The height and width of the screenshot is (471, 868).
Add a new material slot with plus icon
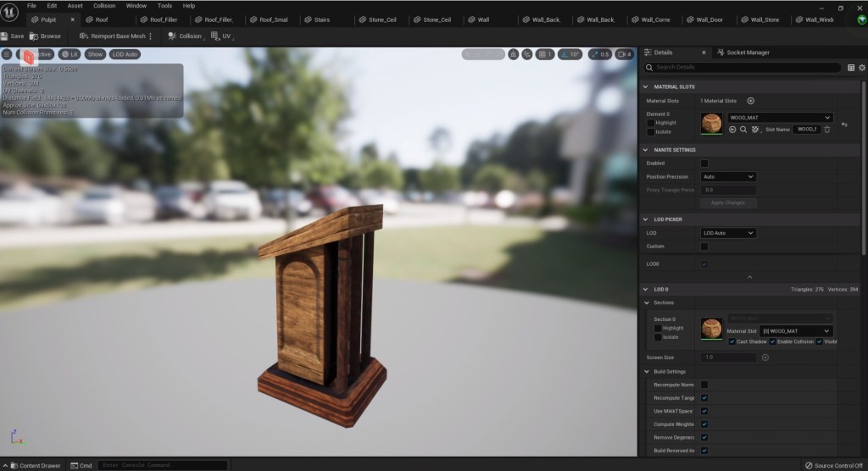click(750, 101)
